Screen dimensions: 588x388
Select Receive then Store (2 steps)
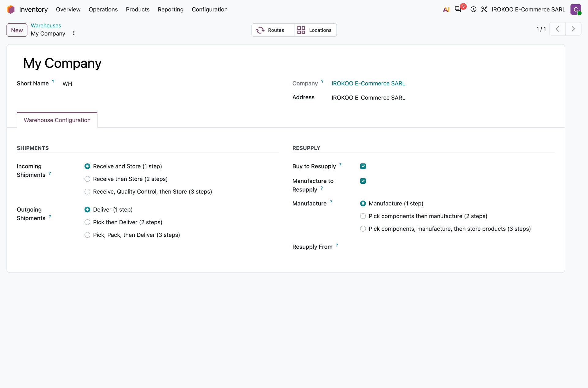(x=88, y=179)
